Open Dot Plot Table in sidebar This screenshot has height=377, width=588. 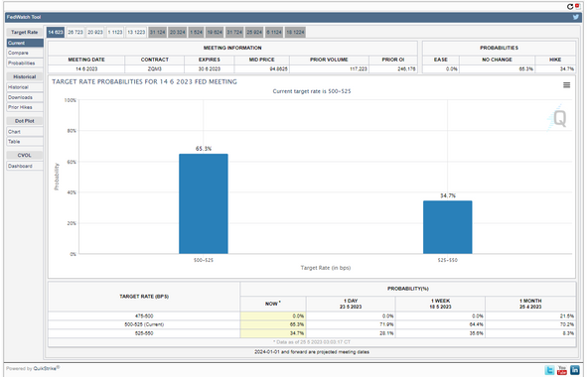click(x=25, y=141)
